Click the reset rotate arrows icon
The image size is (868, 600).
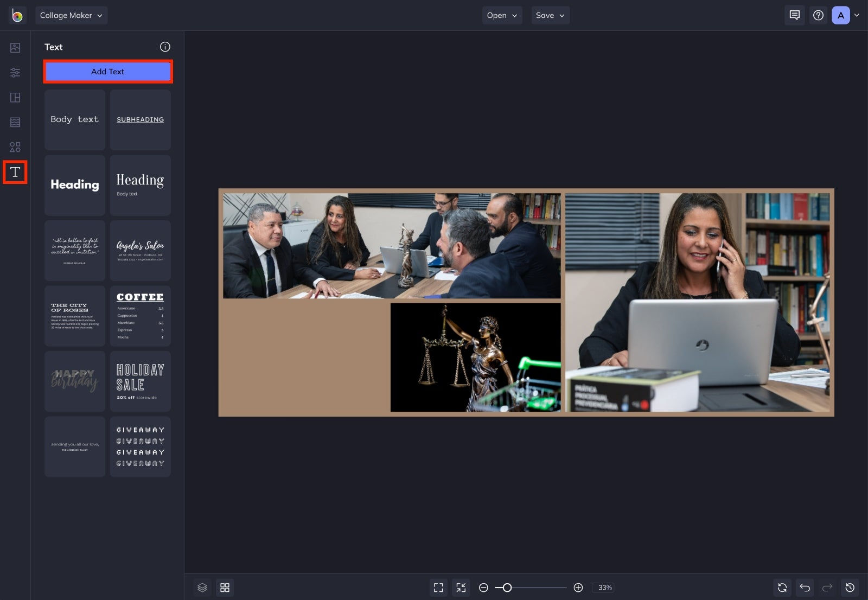pos(782,588)
